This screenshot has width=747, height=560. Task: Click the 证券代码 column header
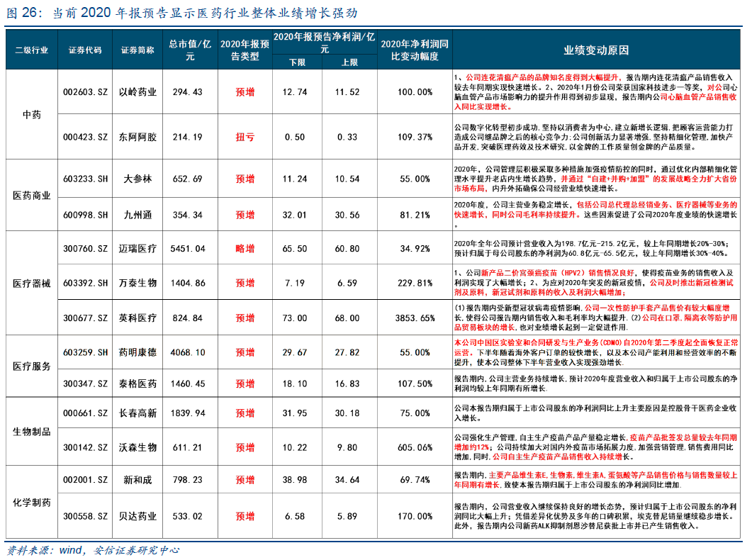[x=85, y=50]
